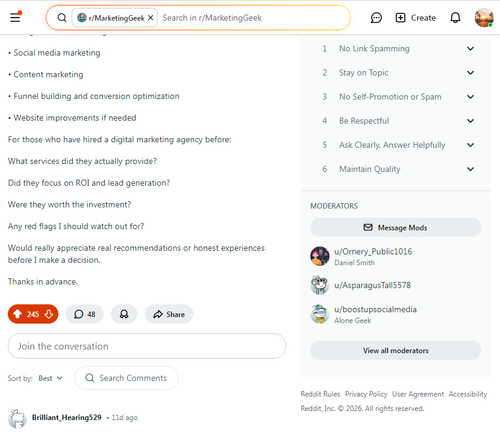Create a new post
Screen dimensions: 500x434
[415, 18]
